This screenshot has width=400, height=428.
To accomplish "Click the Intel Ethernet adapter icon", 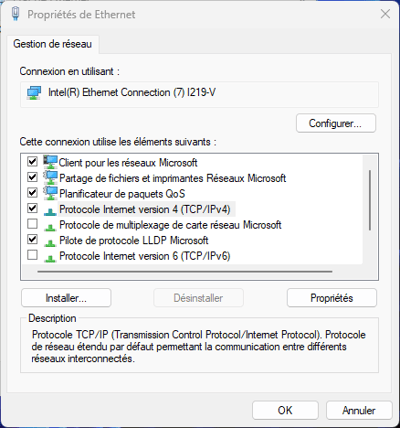I will (34, 93).
